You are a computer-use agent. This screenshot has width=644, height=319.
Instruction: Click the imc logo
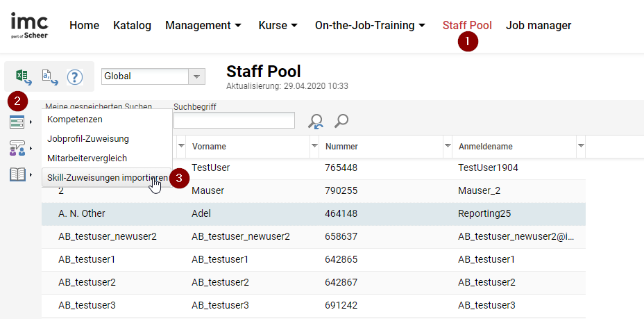(x=30, y=26)
